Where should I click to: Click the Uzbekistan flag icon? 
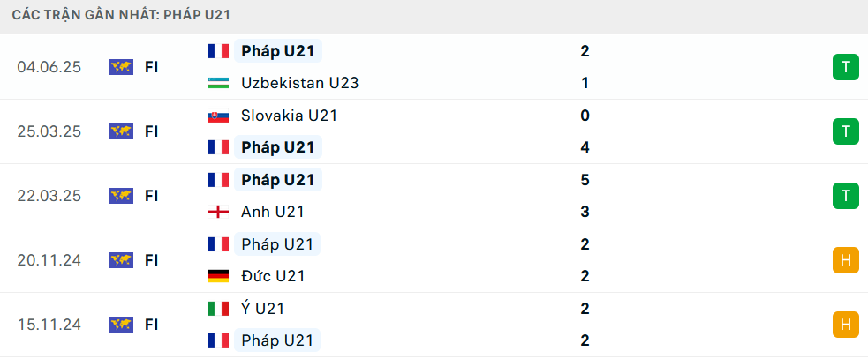click(218, 83)
